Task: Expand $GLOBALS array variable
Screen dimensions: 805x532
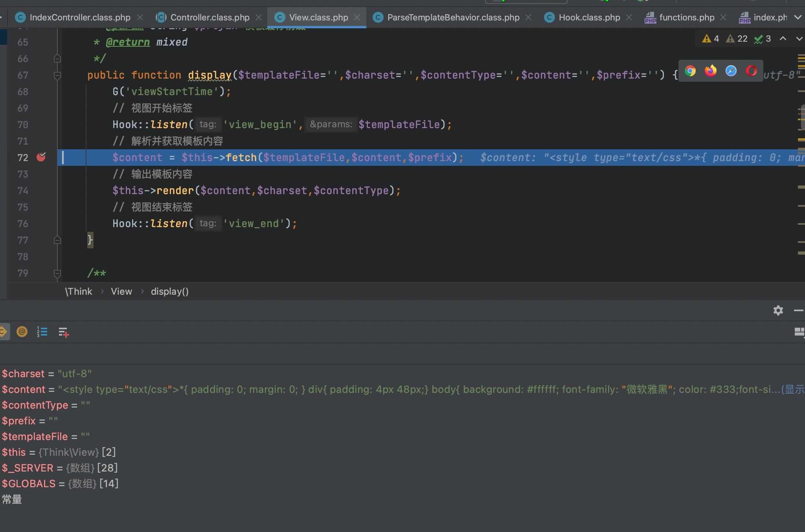Action: click(x=402, y=484)
